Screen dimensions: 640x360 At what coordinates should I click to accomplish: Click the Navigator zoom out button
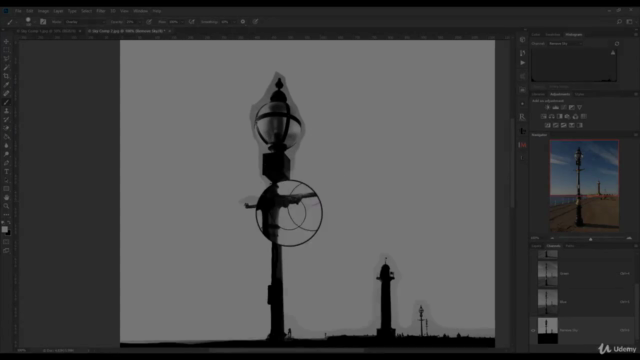(x=552, y=238)
